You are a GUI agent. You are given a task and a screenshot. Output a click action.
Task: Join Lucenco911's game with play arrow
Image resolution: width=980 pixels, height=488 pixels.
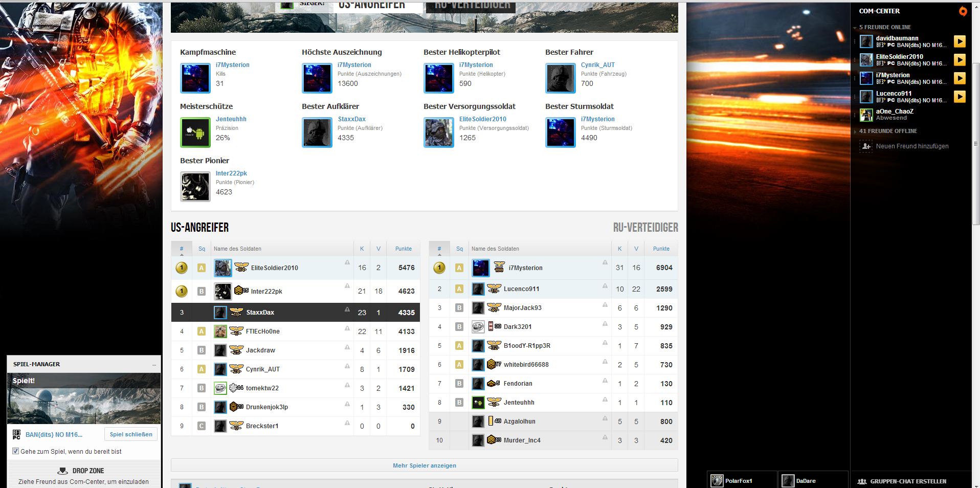coord(960,97)
